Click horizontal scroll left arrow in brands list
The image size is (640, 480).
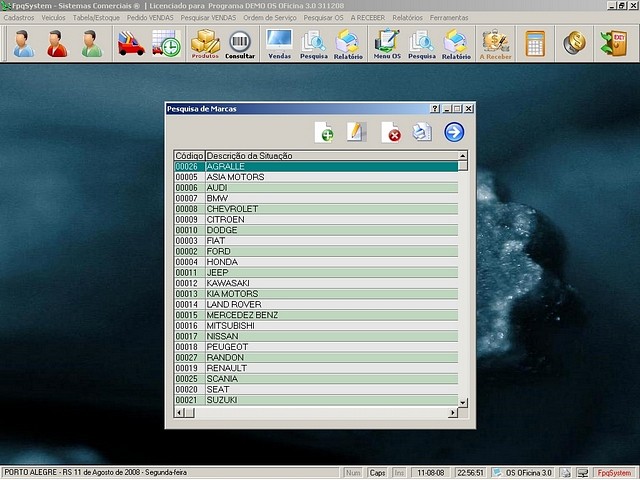click(179, 413)
